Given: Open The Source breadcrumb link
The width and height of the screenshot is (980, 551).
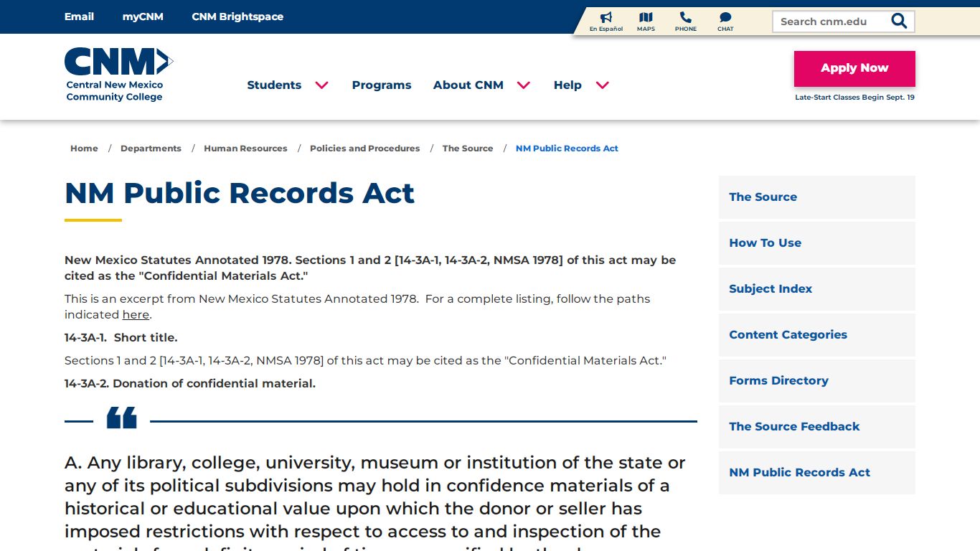Looking at the screenshot, I should point(468,149).
